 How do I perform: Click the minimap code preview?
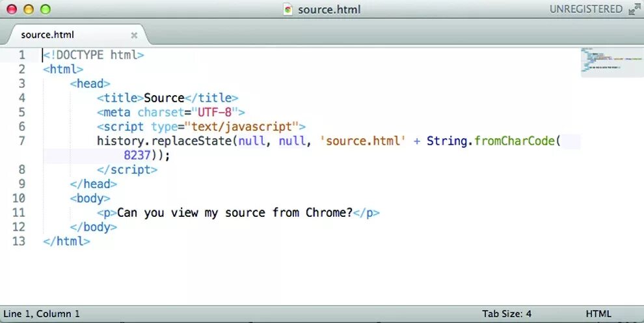(612, 62)
